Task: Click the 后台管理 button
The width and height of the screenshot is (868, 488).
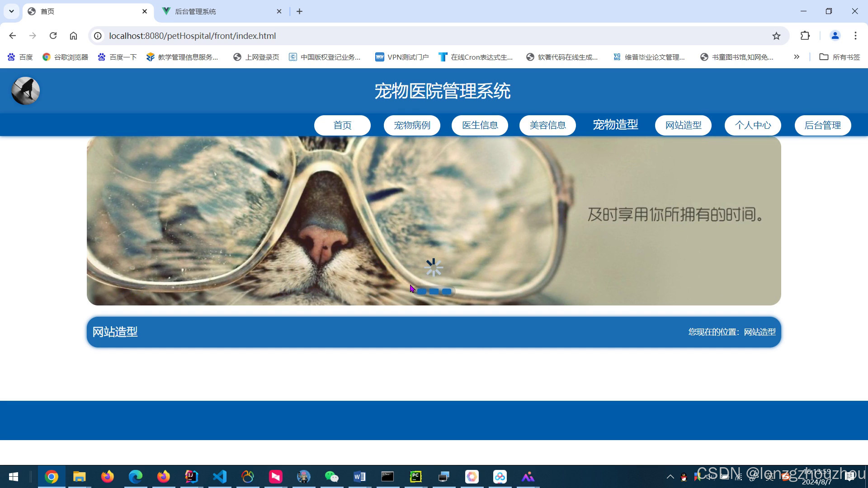Action: pos(822,125)
